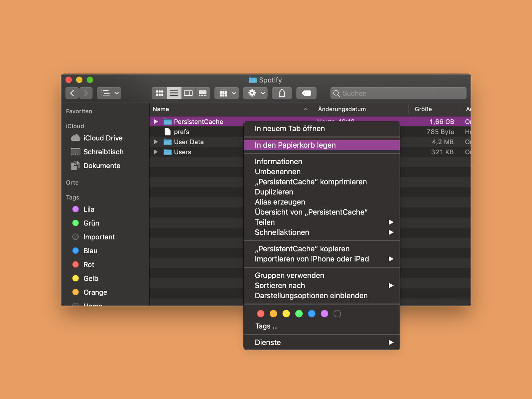Open the Schnellaktionen submenu
532x399 pixels.
click(x=322, y=232)
